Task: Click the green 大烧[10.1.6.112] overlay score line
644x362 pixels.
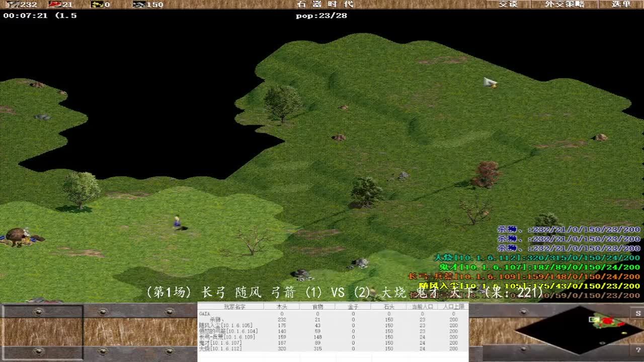Action: pos(537,258)
